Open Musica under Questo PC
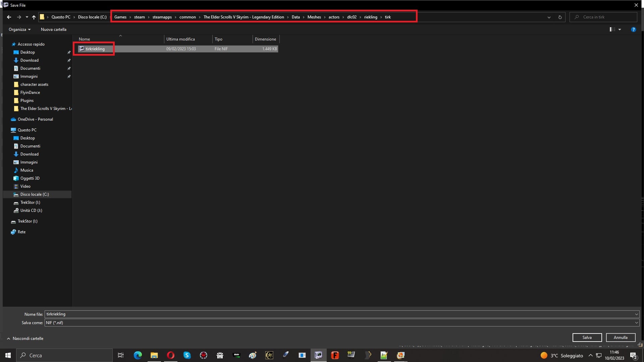 coord(26,170)
